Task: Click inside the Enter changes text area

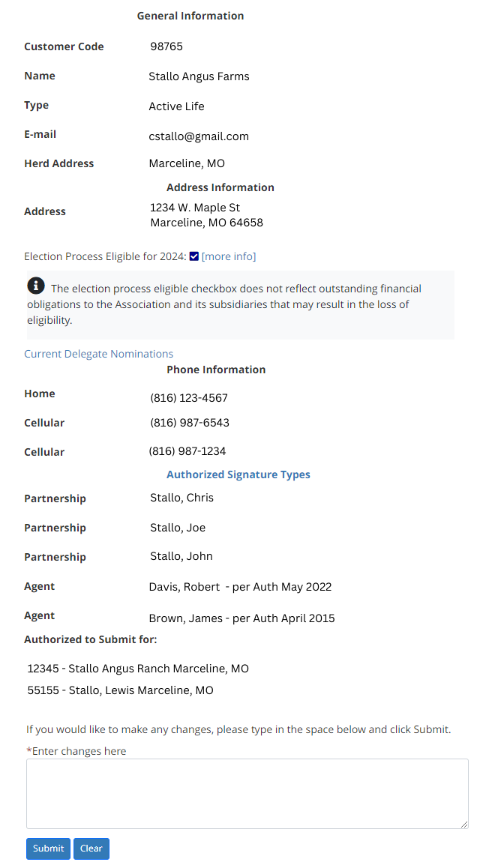Action: tap(247, 793)
